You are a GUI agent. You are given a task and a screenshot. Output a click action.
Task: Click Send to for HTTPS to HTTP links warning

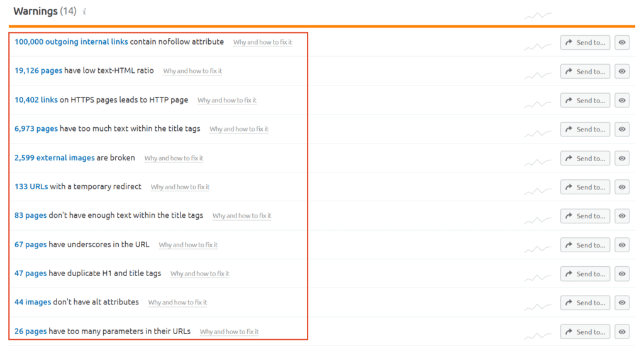585,100
